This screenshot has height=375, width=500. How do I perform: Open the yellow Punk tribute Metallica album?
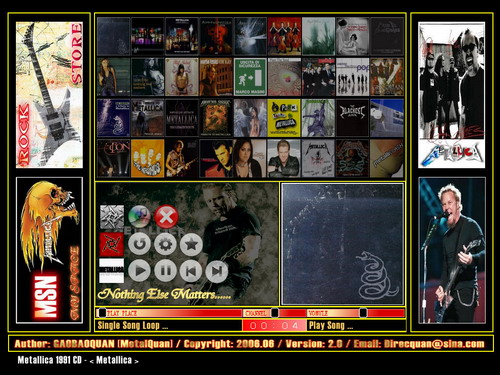(x=284, y=118)
